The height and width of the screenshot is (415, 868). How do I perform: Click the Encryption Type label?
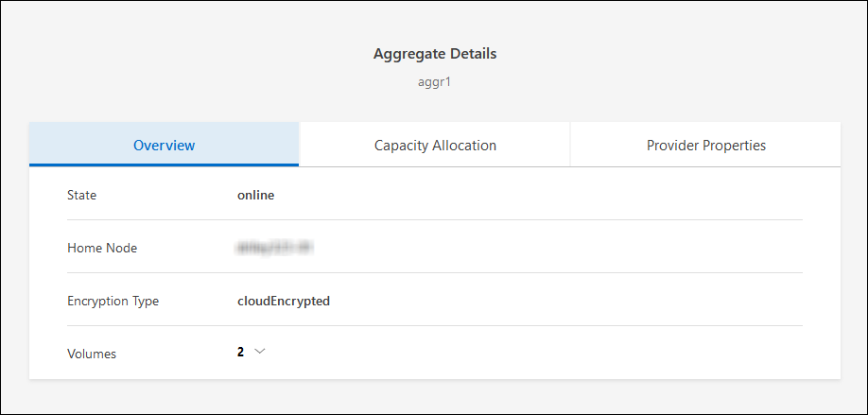(113, 301)
